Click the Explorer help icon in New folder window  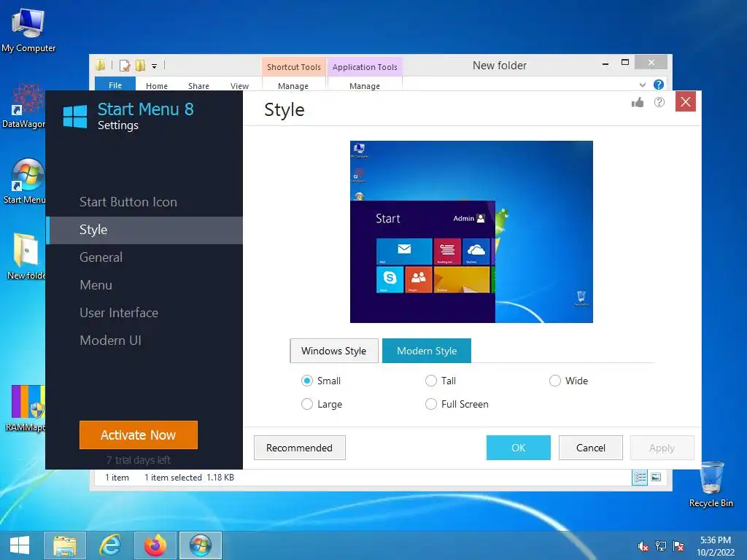click(659, 85)
